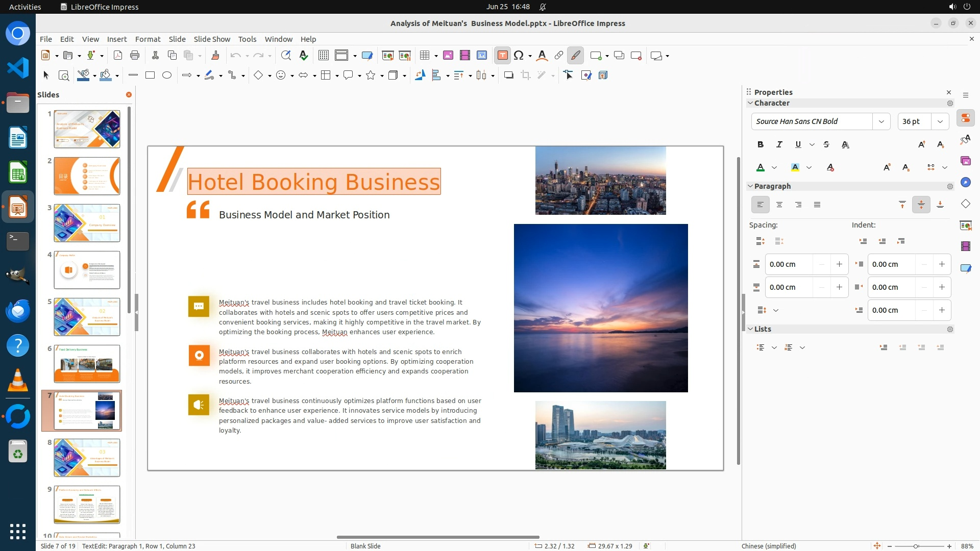
Task: Insert a special character via Omega icon
Action: (x=519, y=56)
